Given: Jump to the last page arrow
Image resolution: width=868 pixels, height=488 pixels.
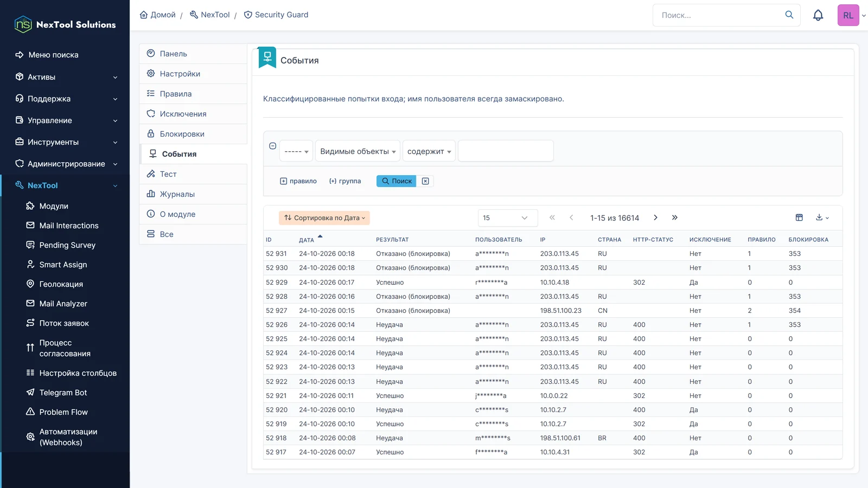Looking at the screenshot, I should click(675, 217).
